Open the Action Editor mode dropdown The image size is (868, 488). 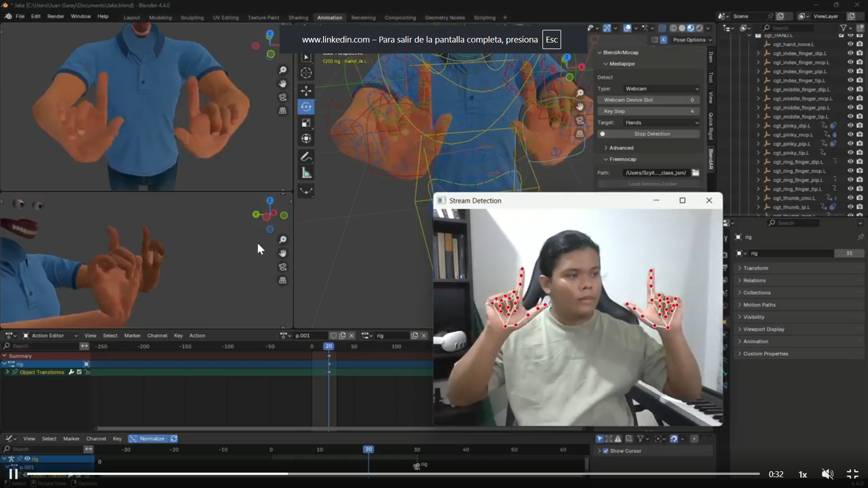[50, 336]
